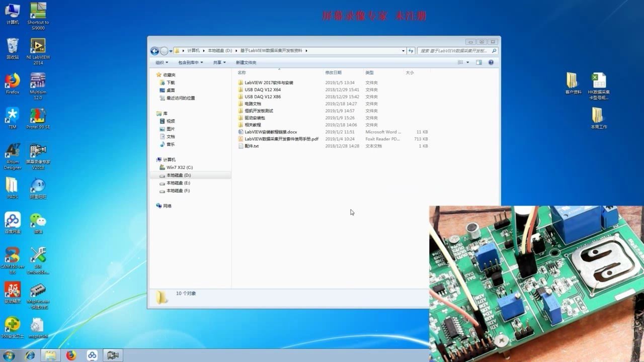Click 新建文件夹 button
Viewport: 644px width, 362px height.
click(x=246, y=62)
